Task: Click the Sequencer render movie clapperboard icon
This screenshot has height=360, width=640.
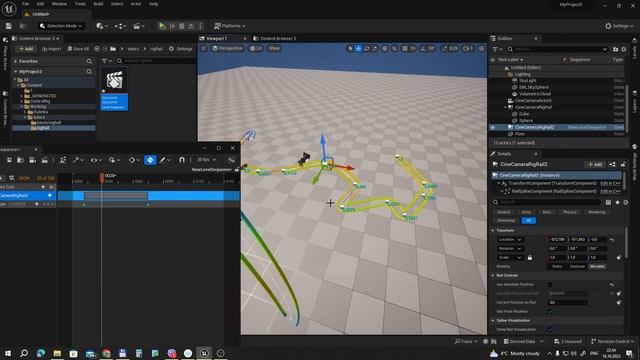Action: tap(44, 160)
